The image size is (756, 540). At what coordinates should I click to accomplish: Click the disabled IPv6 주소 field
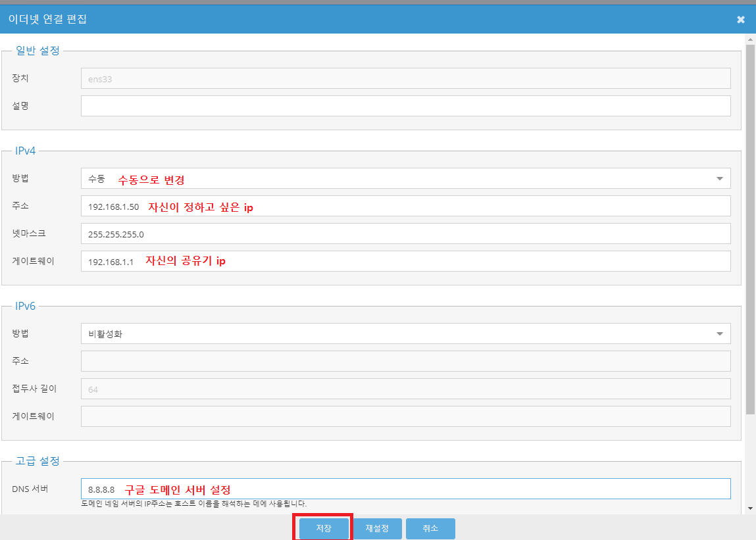click(405, 361)
